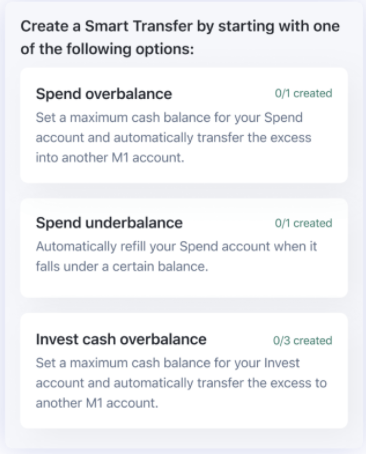Click 'Automatically refill your Spend account' text
The image size is (366, 454).
pyautogui.click(x=153, y=247)
